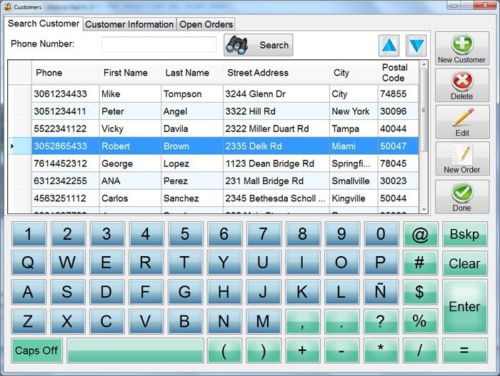Screen dimensions: 500x376
Task: Delete the selected customer
Action: point(462,85)
